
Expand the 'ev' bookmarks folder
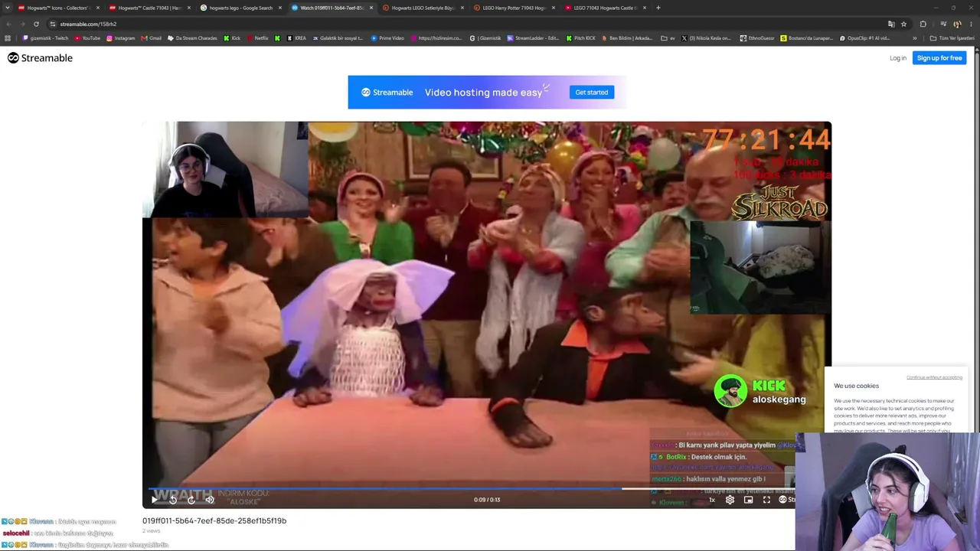tap(668, 38)
